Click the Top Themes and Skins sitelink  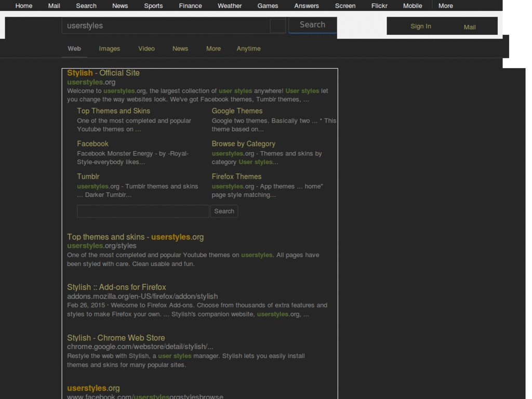pyautogui.click(x=113, y=111)
